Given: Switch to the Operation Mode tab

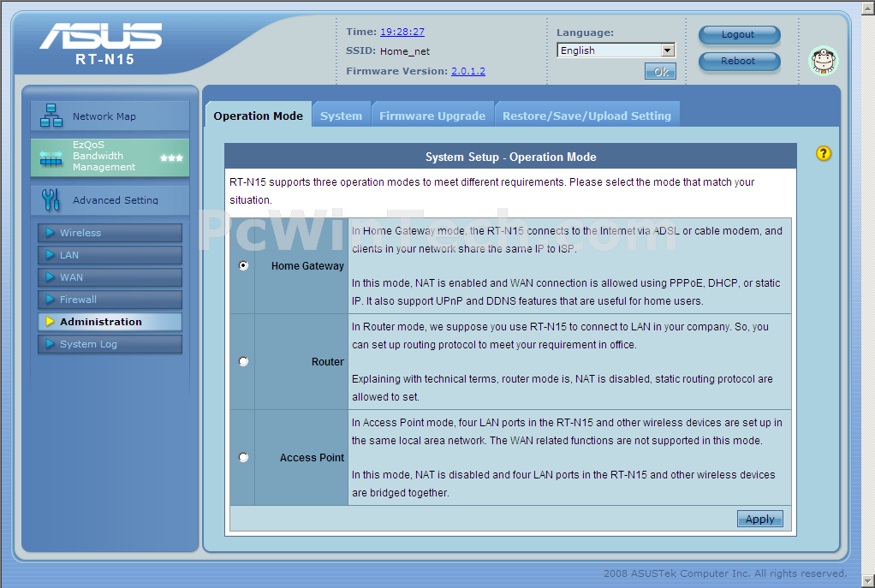Looking at the screenshot, I should pos(259,116).
